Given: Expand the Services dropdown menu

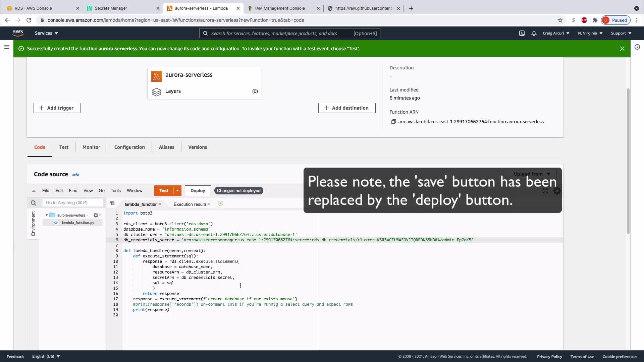Looking at the screenshot, I should coord(46,33).
